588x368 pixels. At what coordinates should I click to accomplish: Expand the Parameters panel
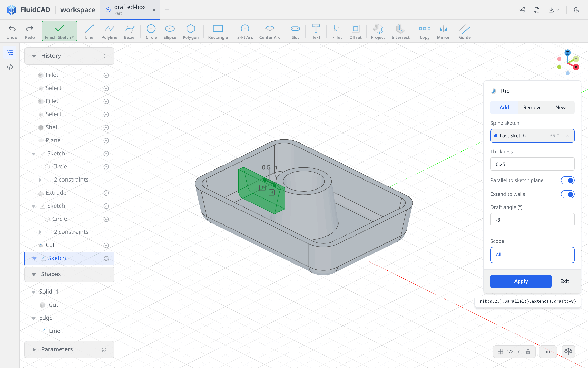[x=34, y=350]
